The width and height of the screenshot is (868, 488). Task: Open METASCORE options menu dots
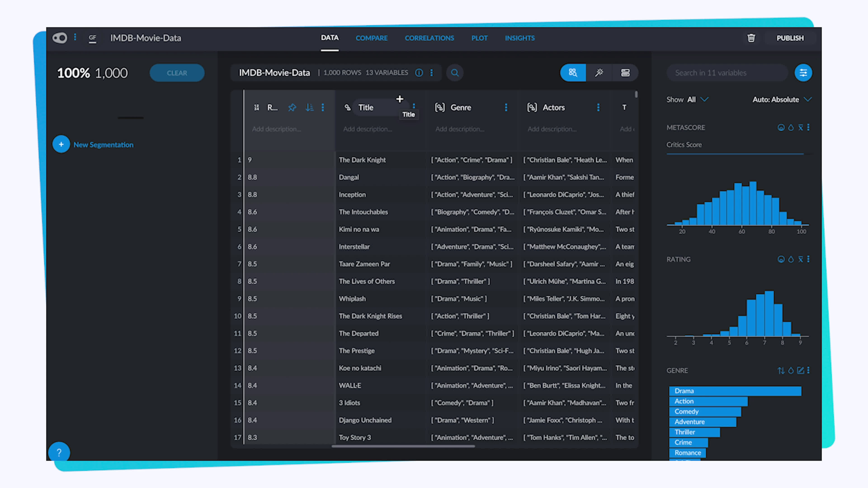coord(808,127)
